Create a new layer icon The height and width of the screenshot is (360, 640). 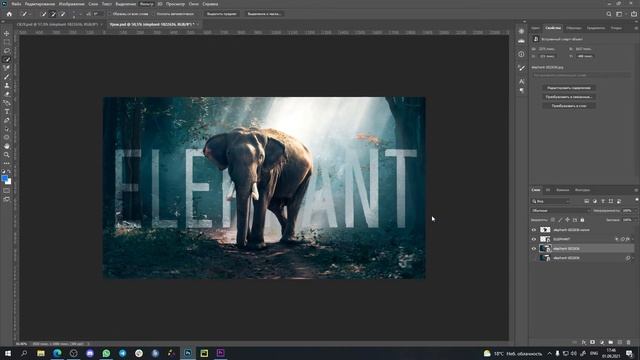tap(620, 342)
